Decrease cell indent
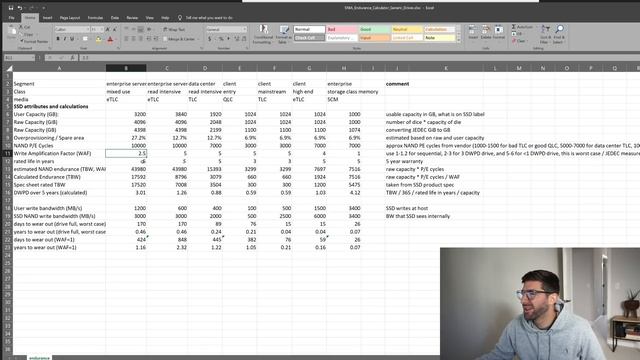 149,39
